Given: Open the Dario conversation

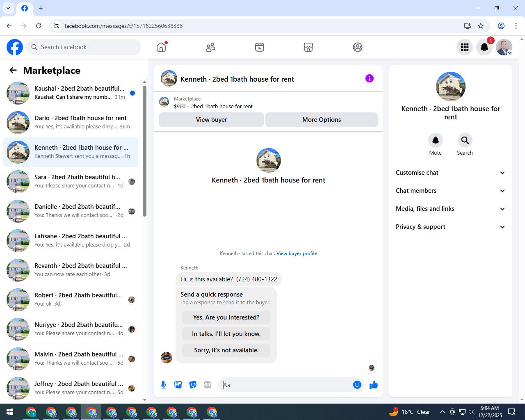Looking at the screenshot, I should (x=71, y=123).
